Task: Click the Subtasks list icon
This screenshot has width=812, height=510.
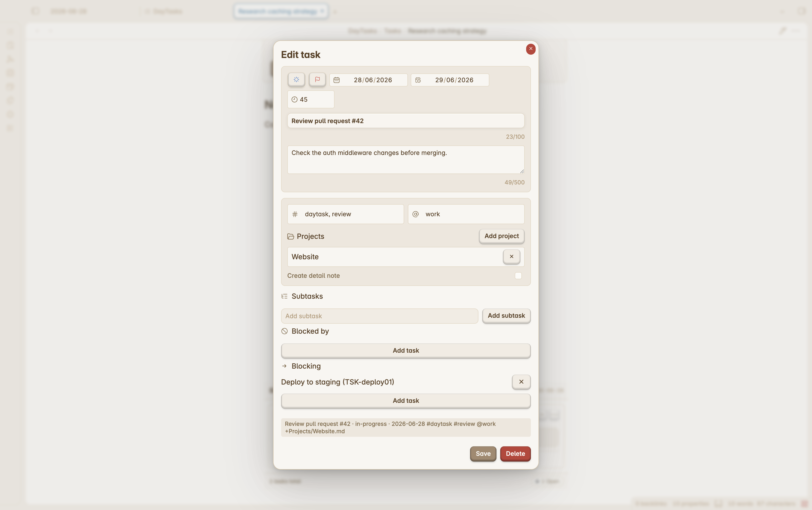Action: (x=284, y=296)
